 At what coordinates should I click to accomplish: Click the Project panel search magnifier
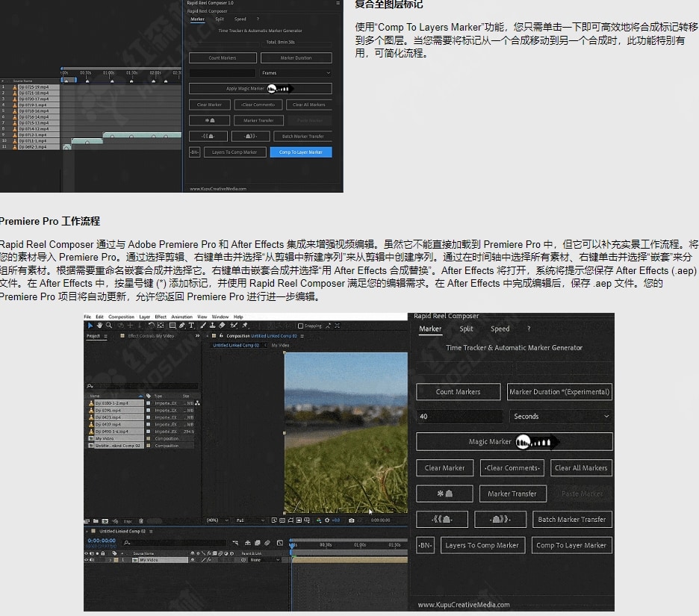[90, 386]
